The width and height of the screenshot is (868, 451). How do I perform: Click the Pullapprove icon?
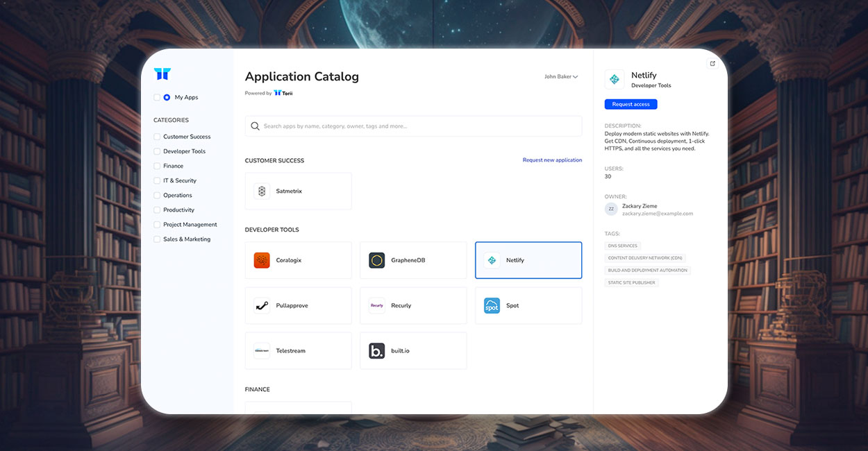(x=262, y=305)
